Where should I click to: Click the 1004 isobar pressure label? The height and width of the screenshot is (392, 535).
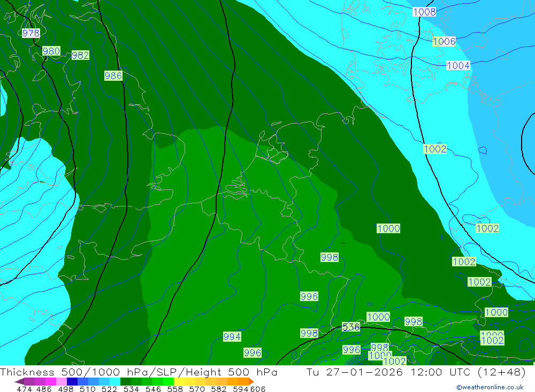(458, 65)
